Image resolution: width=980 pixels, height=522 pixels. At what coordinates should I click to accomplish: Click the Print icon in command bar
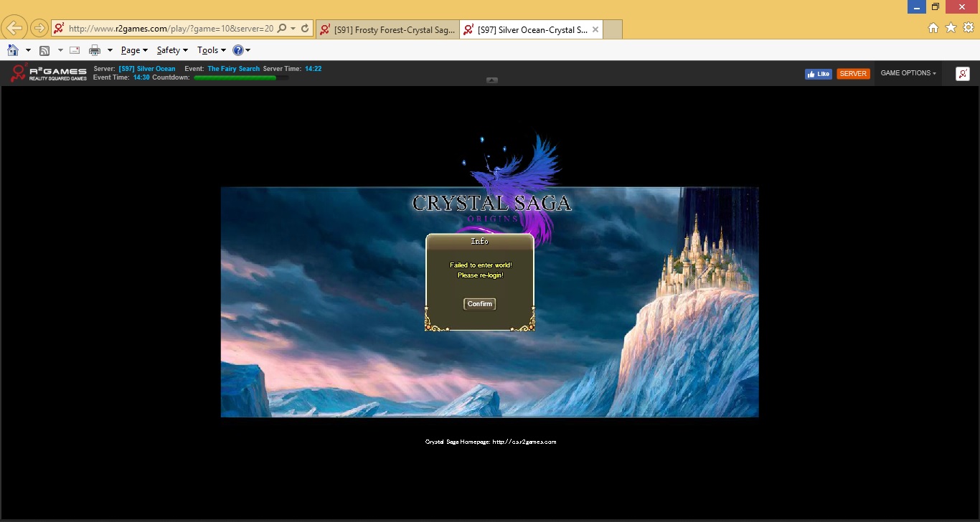coord(94,50)
